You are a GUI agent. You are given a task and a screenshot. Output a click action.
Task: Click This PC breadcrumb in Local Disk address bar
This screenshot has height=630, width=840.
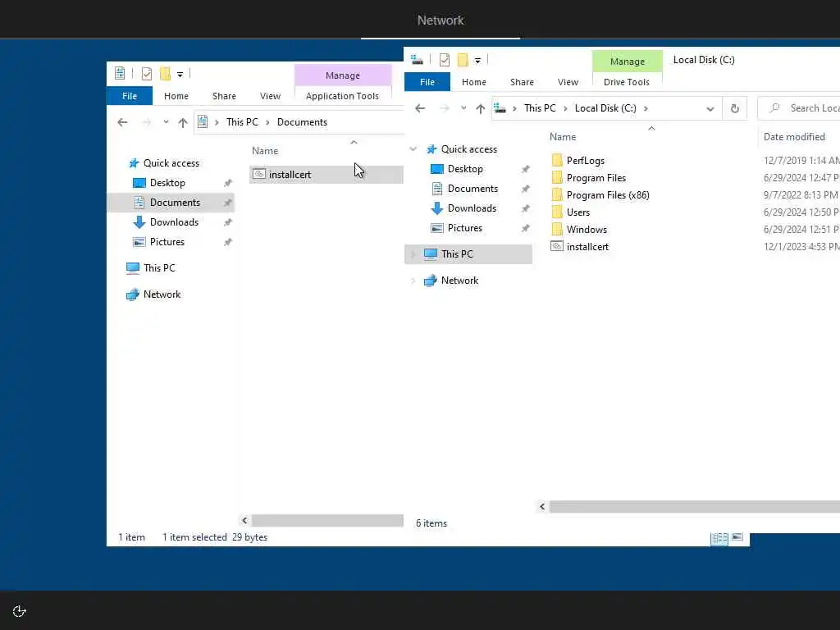pyautogui.click(x=540, y=108)
